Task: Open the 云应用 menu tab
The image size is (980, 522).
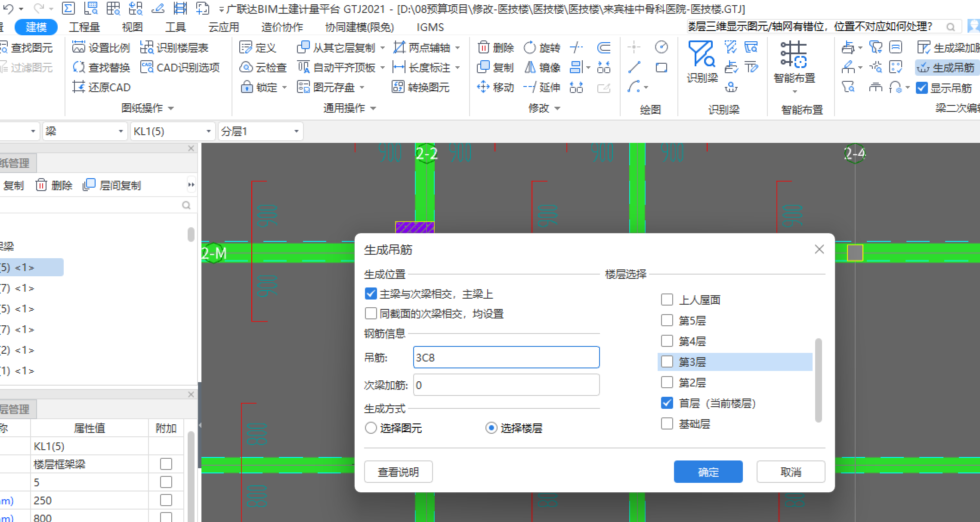Action: (223, 27)
